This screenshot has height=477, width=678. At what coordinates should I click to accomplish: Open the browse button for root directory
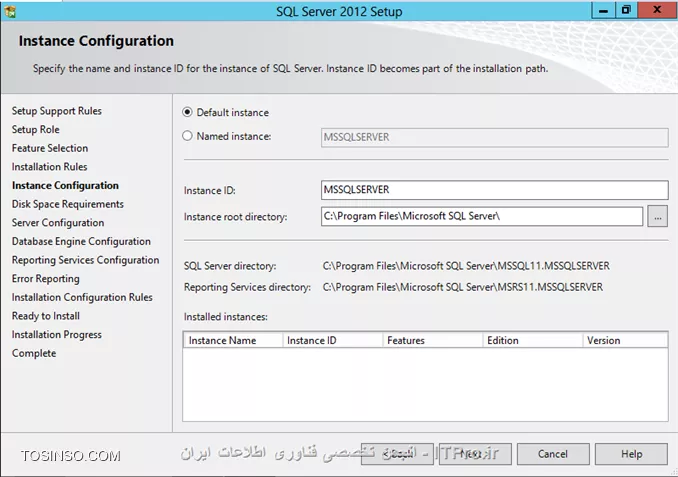pyautogui.click(x=657, y=217)
